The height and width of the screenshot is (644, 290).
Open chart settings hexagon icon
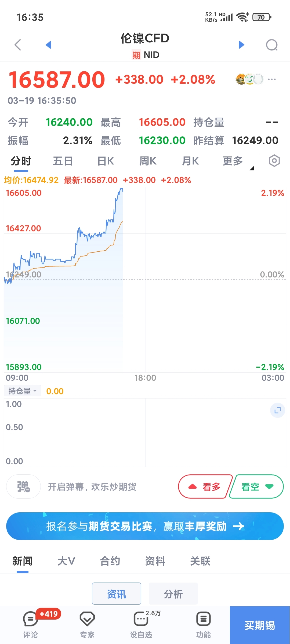(x=274, y=161)
